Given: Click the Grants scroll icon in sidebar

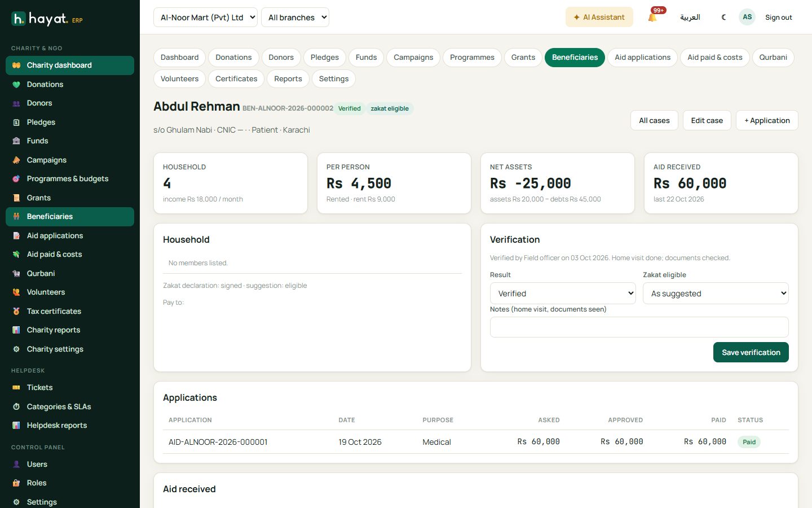Looking at the screenshot, I should pyautogui.click(x=16, y=198).
